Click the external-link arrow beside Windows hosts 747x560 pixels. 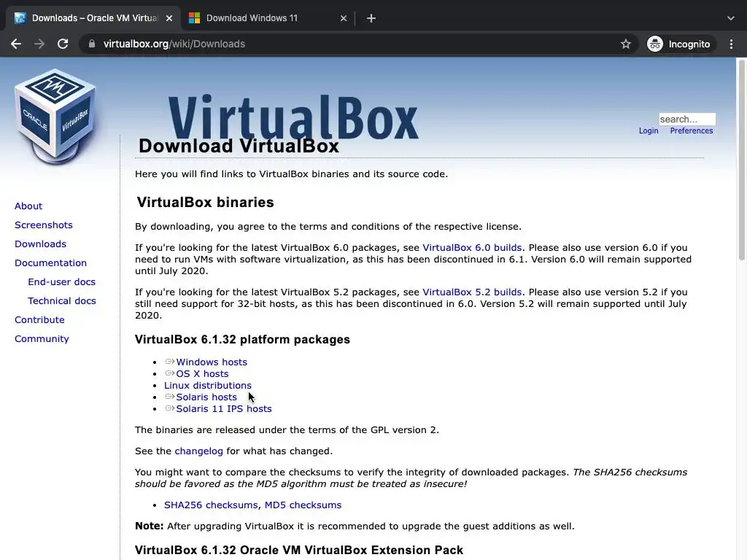169,362
